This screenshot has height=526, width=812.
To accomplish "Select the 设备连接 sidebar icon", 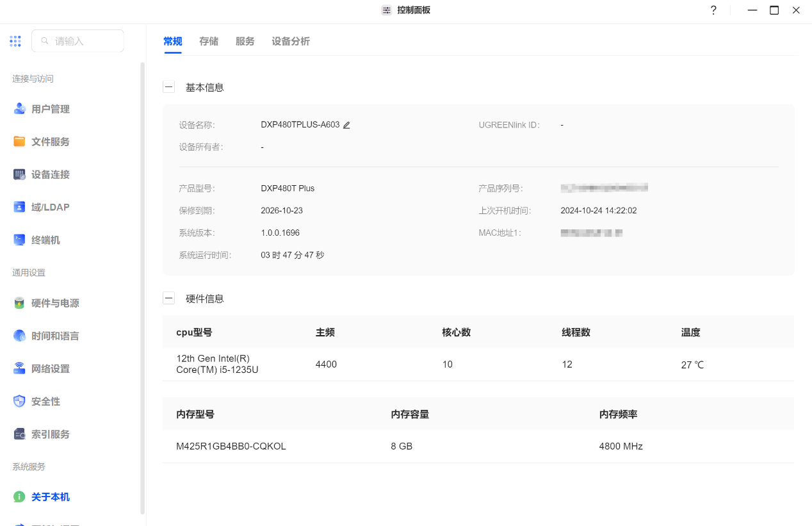I will [x=19, y=174].
